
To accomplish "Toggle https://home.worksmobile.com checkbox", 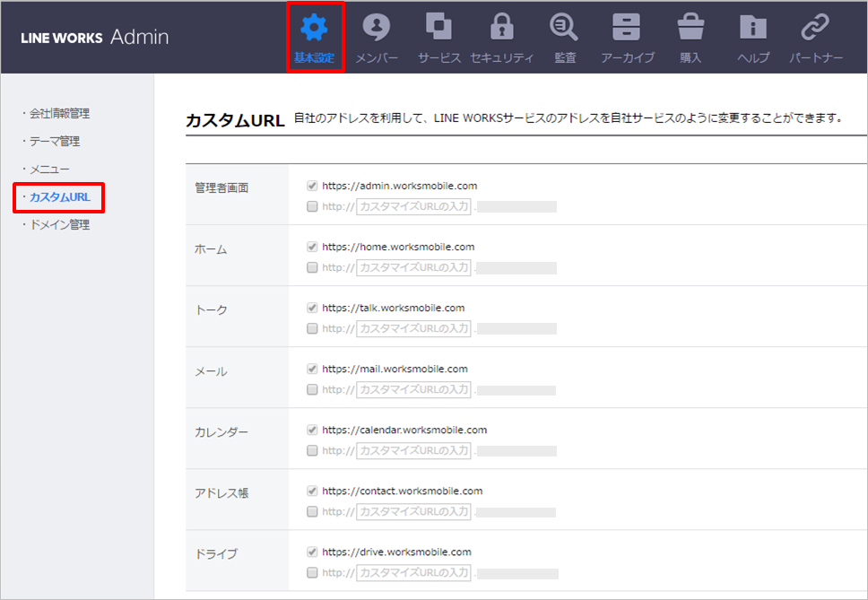I will [312, 247].
